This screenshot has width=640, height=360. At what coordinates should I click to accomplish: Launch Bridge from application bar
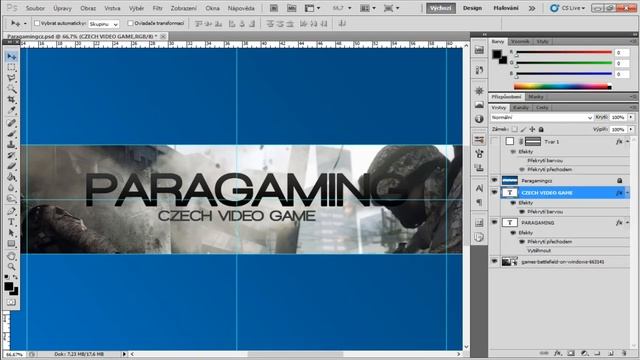(273, 8)
